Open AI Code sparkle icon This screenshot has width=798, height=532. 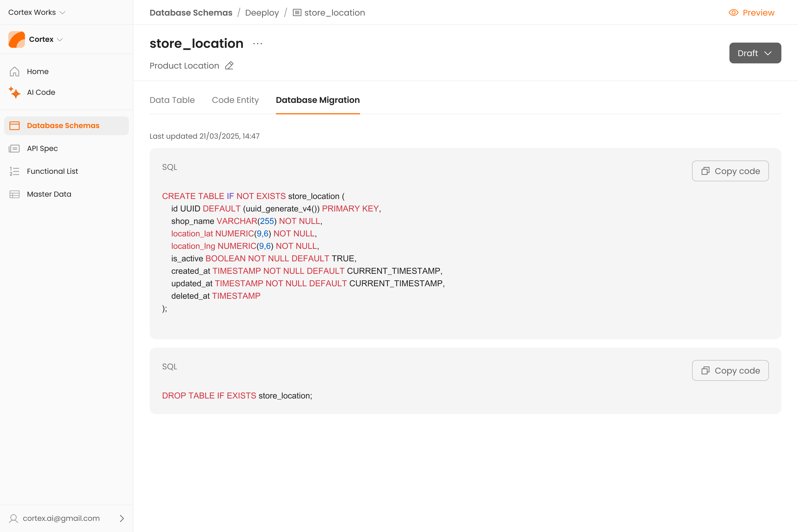(x=14, y=92)
